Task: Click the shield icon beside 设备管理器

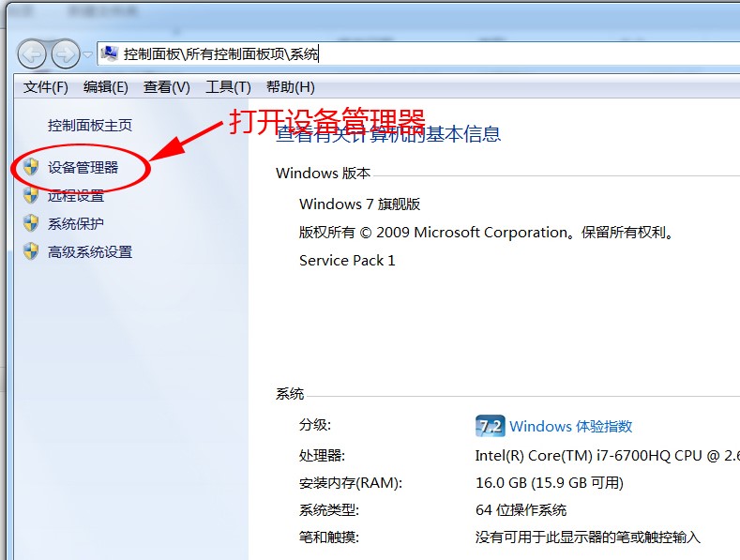Action: [31, 167]
